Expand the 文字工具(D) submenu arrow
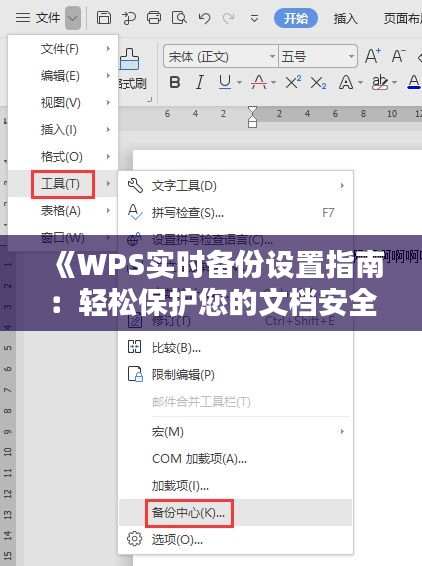The height and width of the screenshot is (566, 422). (x=342, y=186)
